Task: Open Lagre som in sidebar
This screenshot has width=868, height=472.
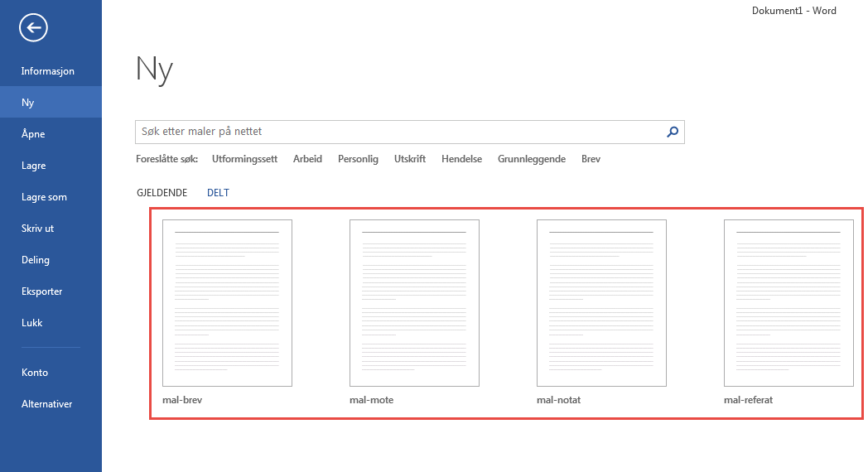Action: coord(51,197)
